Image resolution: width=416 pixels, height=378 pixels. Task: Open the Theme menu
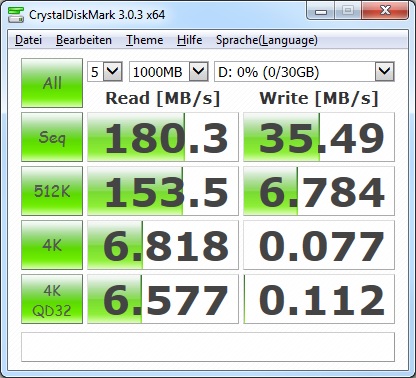[x=144, y=40]
